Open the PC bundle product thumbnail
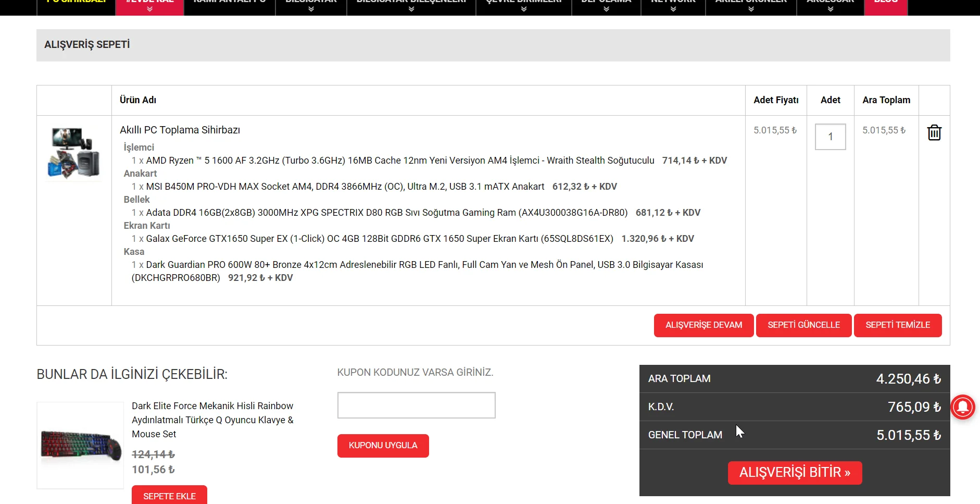The height and width of the screenshot is (504, 980). pyautogui.click(x=73, y=153)
